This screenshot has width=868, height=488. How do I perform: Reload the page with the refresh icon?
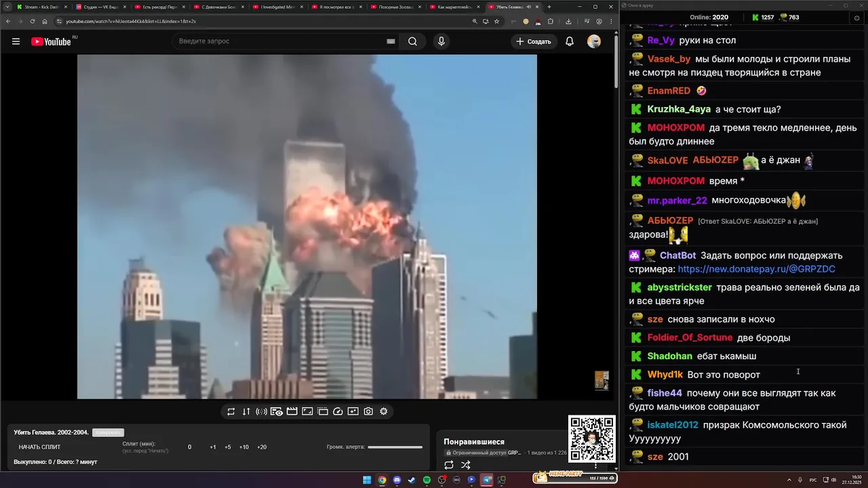click(33, 21)
